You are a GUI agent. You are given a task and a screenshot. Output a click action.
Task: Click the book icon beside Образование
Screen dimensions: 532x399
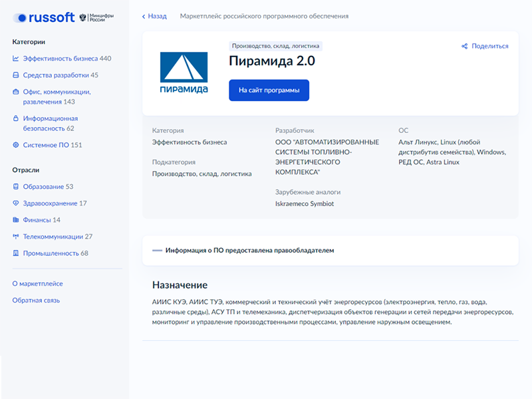coord(15,186)
